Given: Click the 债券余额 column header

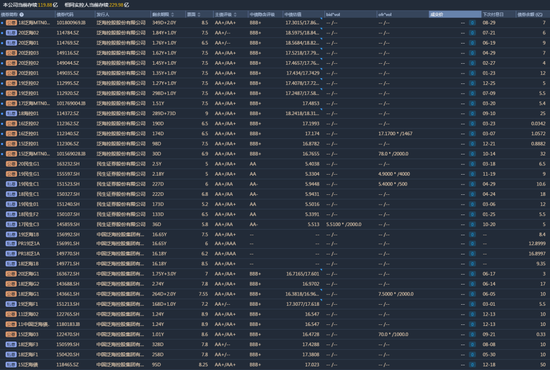Looking at the screenshot, I should tap(530, 14).
